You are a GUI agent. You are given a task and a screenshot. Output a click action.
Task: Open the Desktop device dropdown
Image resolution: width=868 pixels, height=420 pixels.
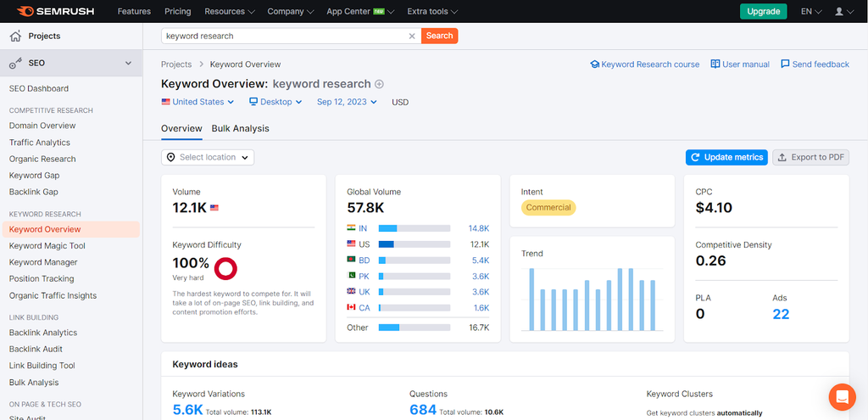275,102
